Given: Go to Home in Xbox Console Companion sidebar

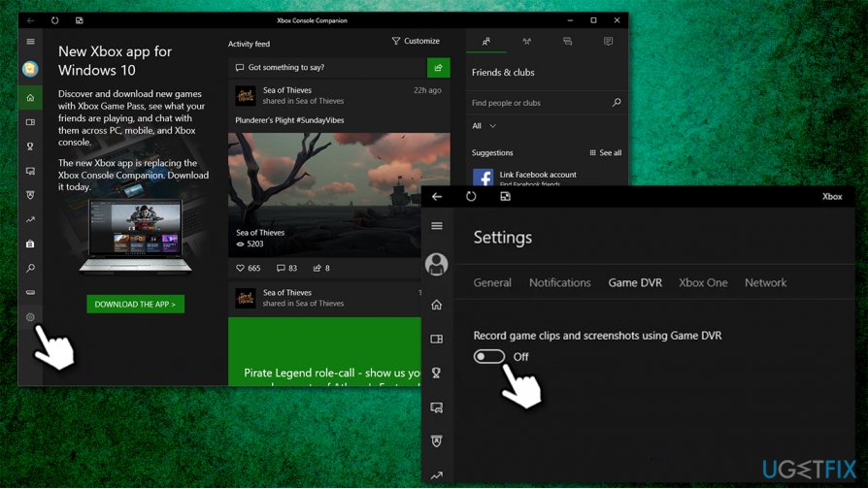Looking at the screenshot, I should 30,98.
